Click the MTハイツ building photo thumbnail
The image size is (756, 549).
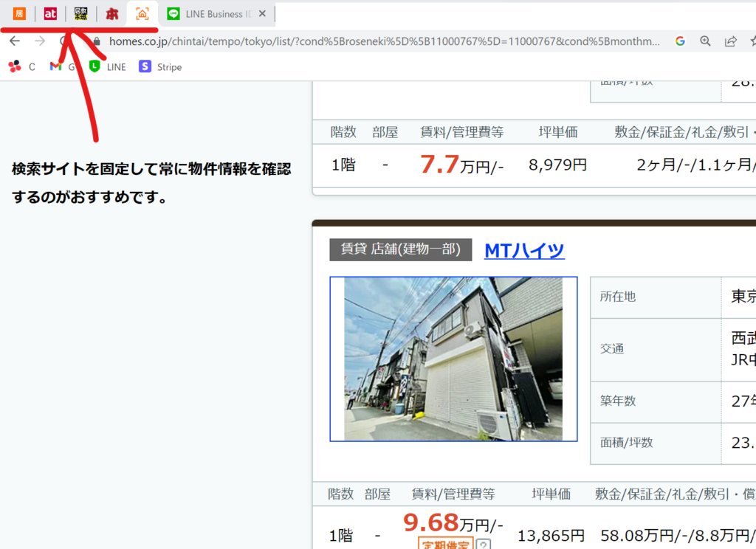(453, 359)
